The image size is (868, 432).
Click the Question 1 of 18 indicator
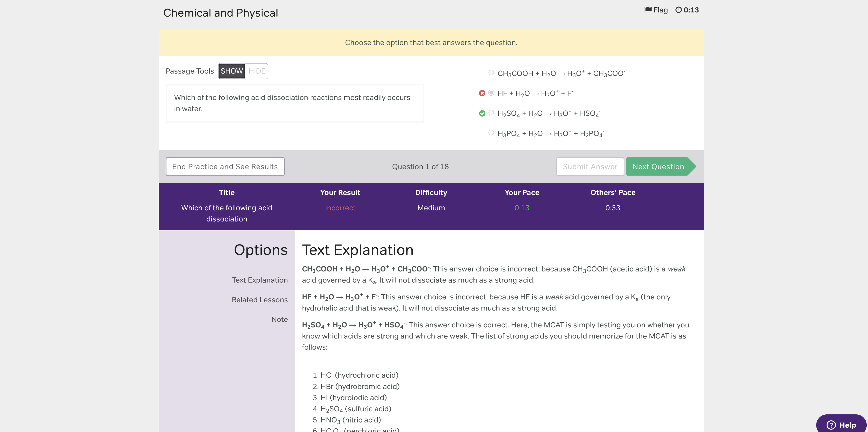tap(420, 167)
